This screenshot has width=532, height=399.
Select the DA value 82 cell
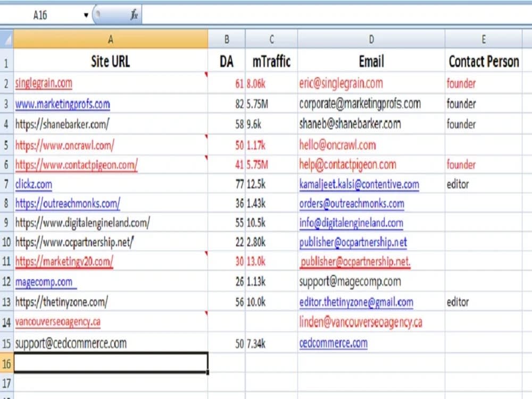click(226, 104)
